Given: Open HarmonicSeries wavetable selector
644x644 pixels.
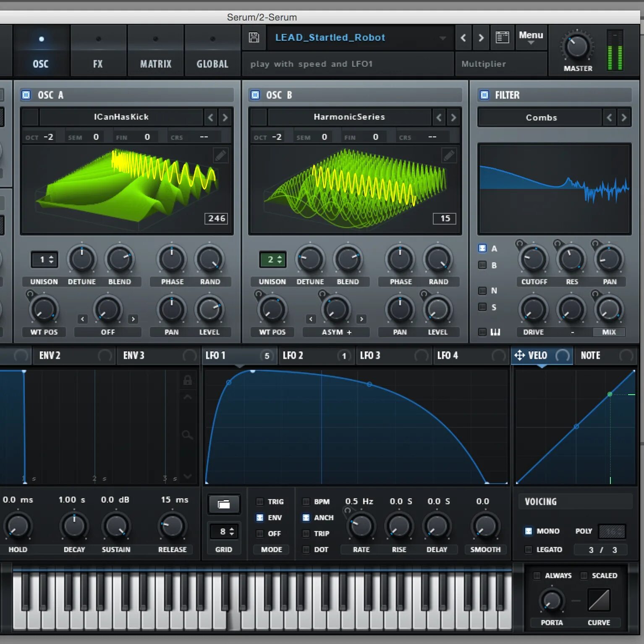Looking at the screenshot, I should click(349, 117).
